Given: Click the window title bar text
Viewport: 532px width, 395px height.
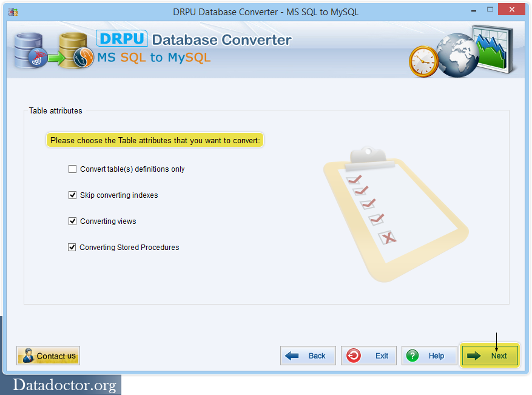Looking at the screenshot, I should tap(266, 12).
